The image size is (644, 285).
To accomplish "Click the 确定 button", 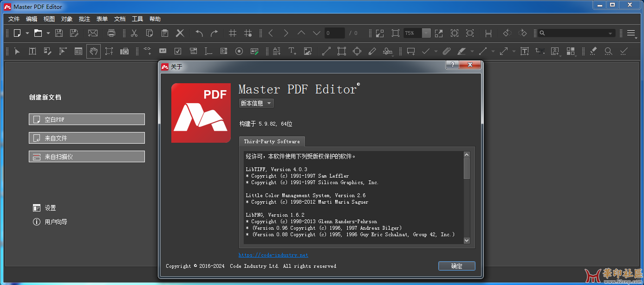I will (x=457, y=266).
